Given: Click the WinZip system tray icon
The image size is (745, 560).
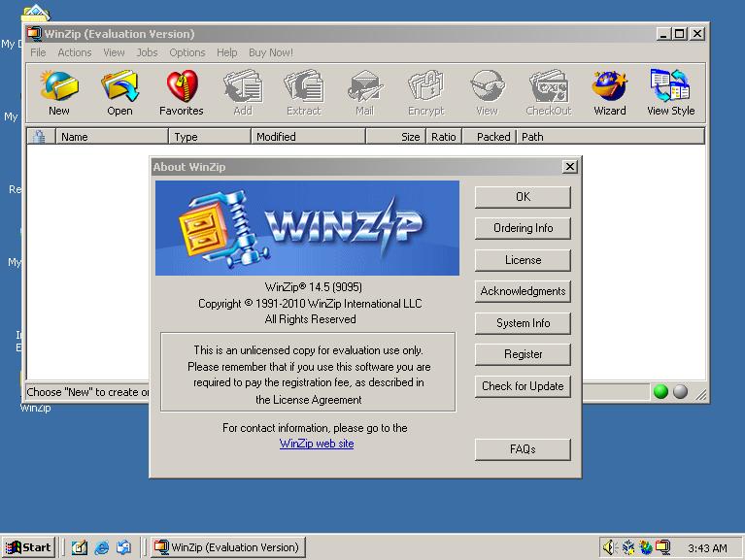Looking at the screenshot, I should coord(662,547).
